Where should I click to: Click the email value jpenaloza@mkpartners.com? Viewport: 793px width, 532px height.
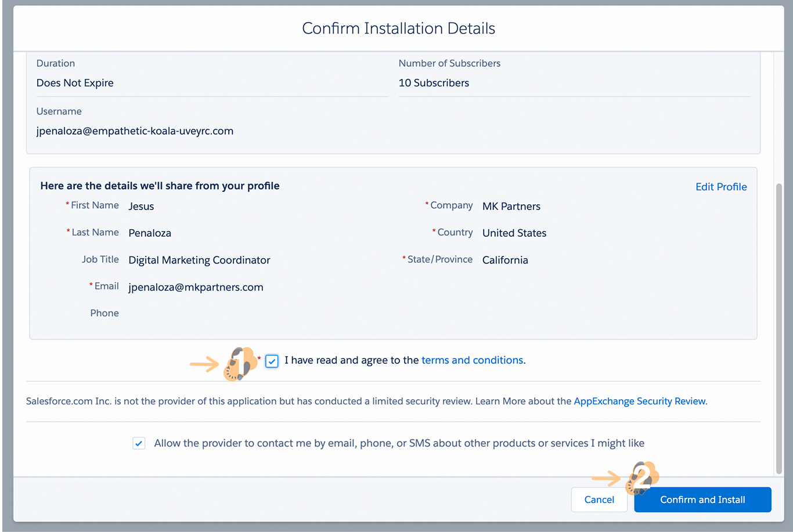coord(196,287)
